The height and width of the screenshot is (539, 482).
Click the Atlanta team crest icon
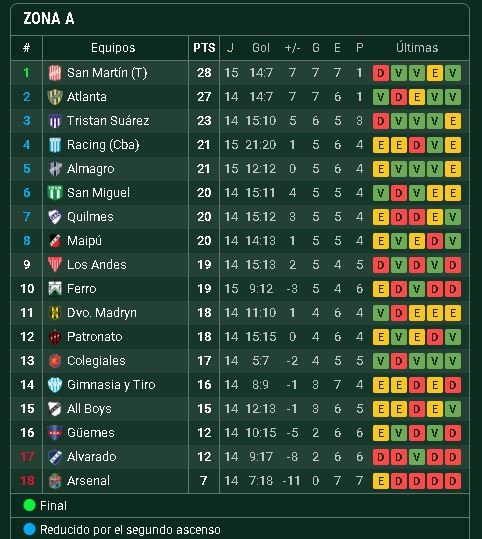[55, 97]
